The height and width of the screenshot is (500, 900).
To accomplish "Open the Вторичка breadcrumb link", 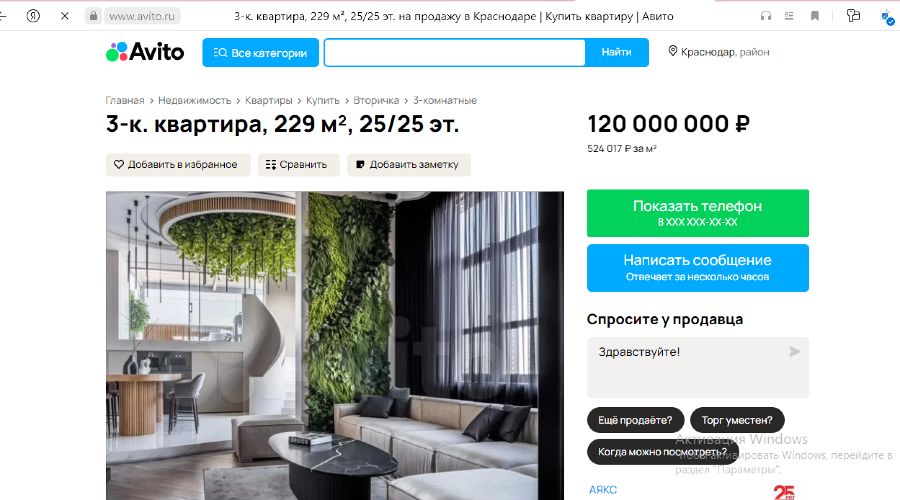I will coord(376,100).
